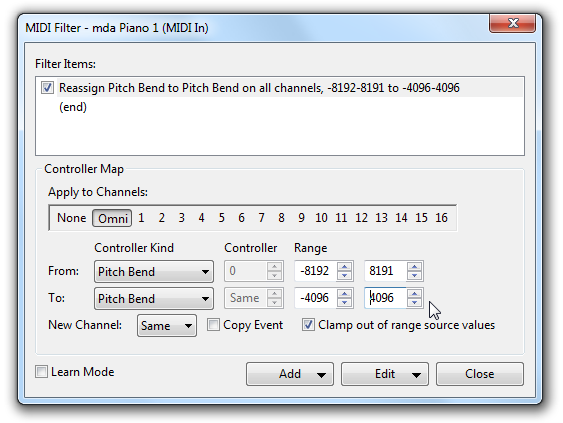Uncheck the Reassign Pitch Bend filter item
563x423 pixels.
[x=47, y=88]
